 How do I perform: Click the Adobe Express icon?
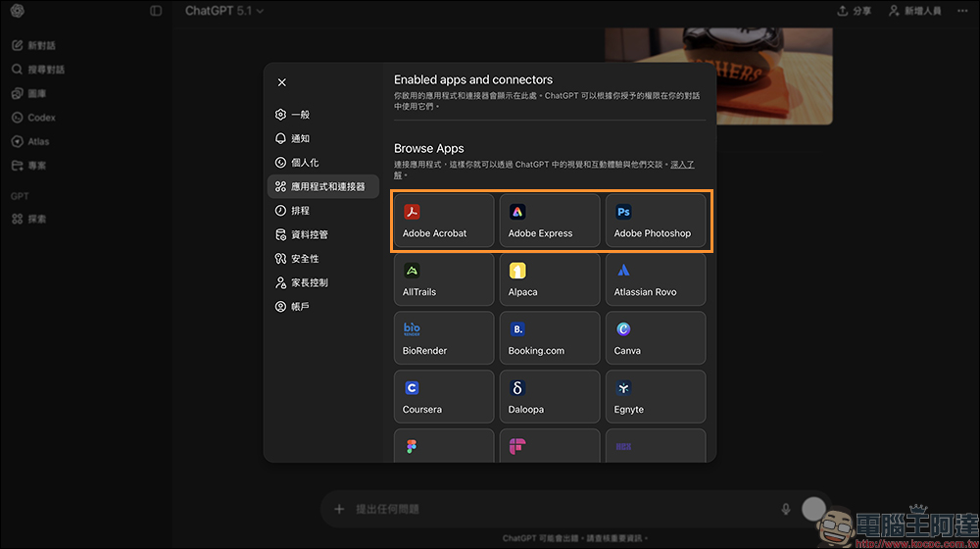coord(516,212)
